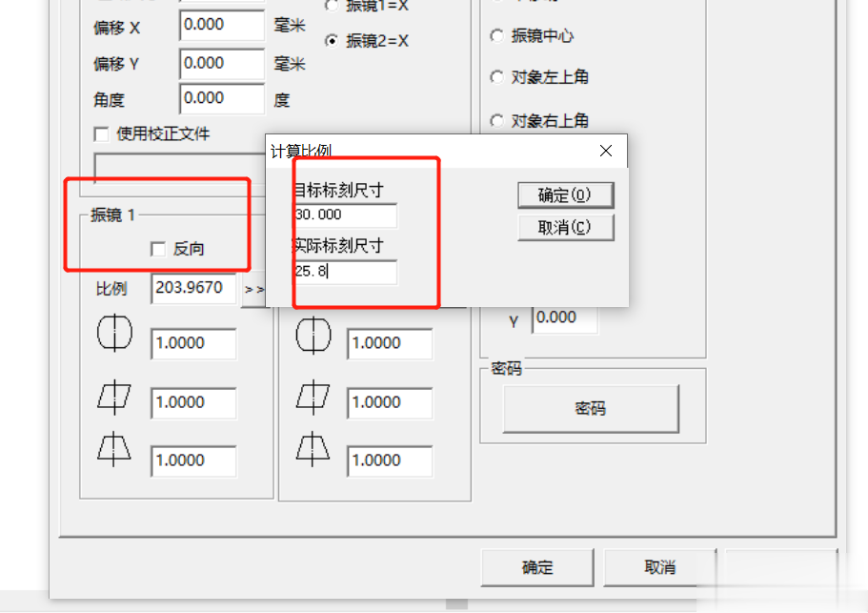Click the 目标标刻尺寸 field showing 30.000
Screen dimensions: 868x613
point(345,215)
